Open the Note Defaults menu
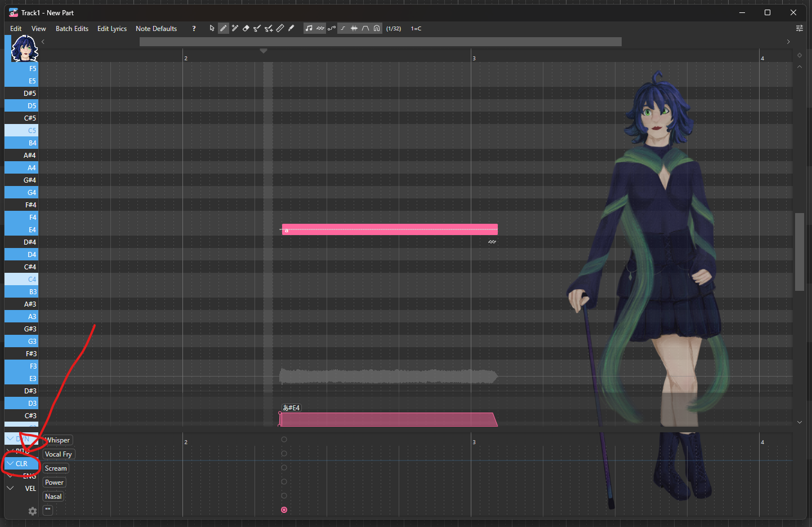 click(157, 28)
